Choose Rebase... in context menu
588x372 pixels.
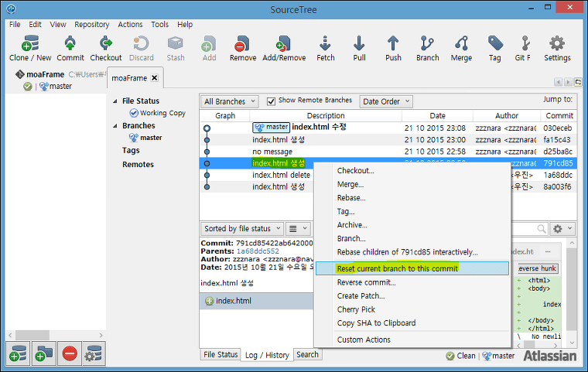(x=412, y=198)
